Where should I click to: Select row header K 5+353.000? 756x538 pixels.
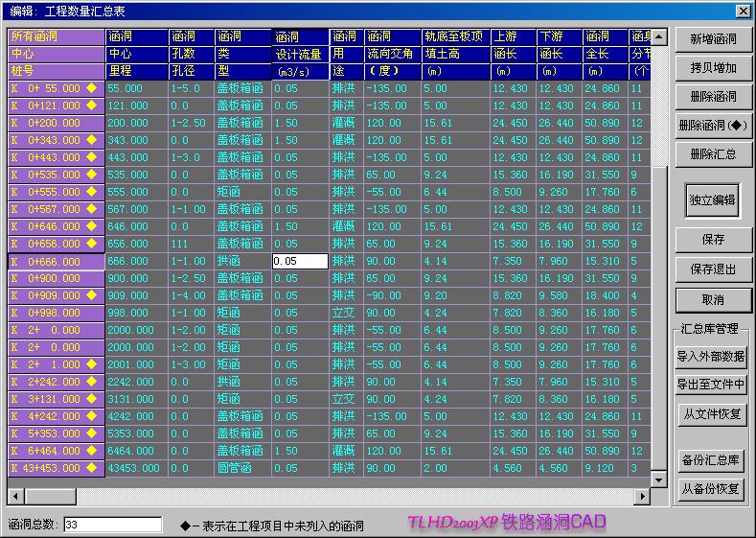[x=57, y=433]
